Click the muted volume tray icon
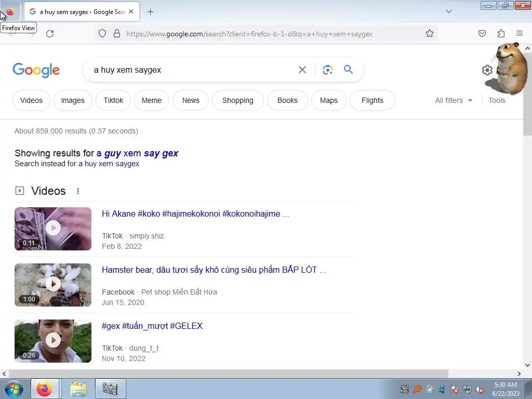 pyautogui.click(x=480, y=390)
